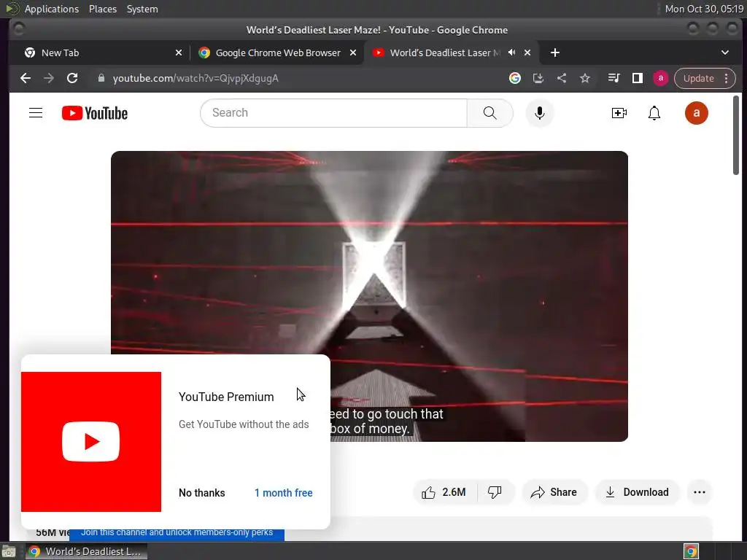Image resolution: width=747 pixels, height=560 pixels.
Task: Click the magnifier search button
Action: [x=489, y=113]
